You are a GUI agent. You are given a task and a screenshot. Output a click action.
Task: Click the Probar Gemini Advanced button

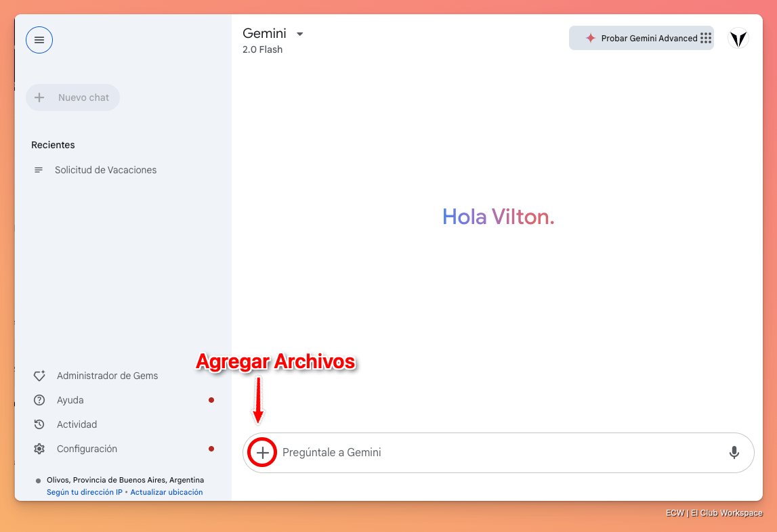(x=642, y=38)
